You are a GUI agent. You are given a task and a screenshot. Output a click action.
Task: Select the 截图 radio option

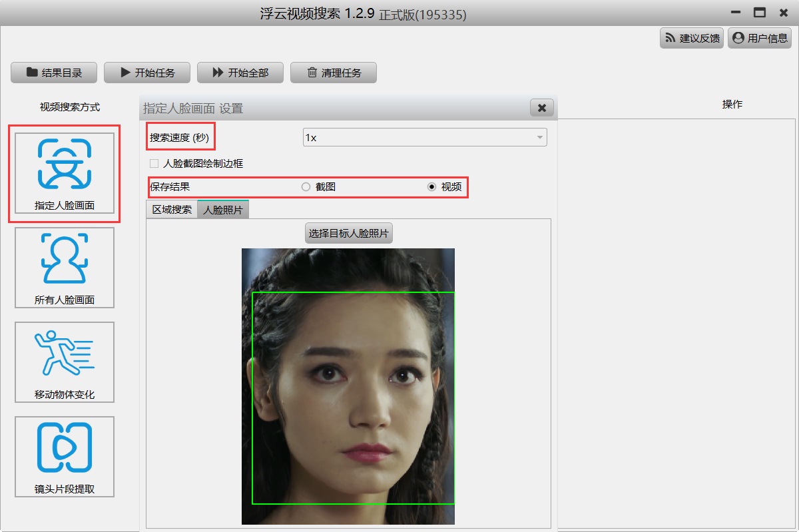coord(306,187)
